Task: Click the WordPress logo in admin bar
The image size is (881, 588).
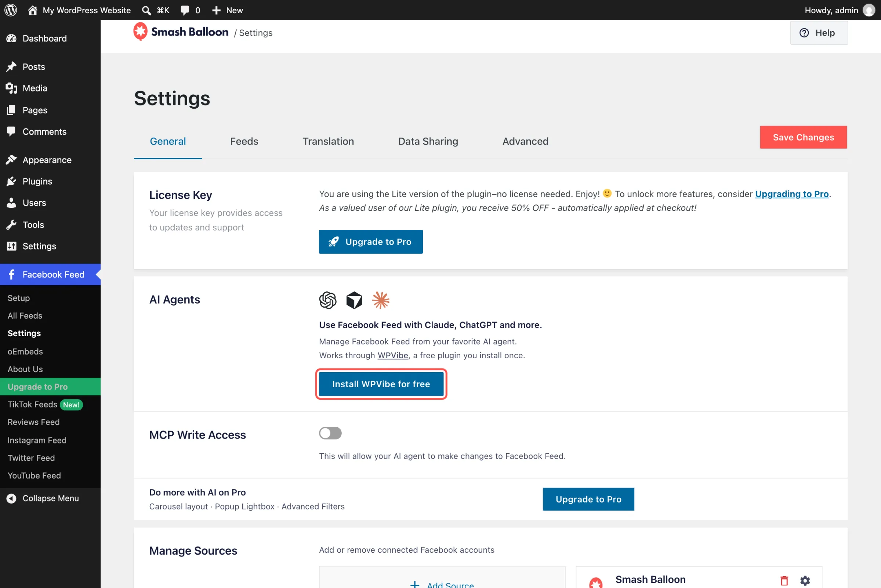Action: click(11, 10)
